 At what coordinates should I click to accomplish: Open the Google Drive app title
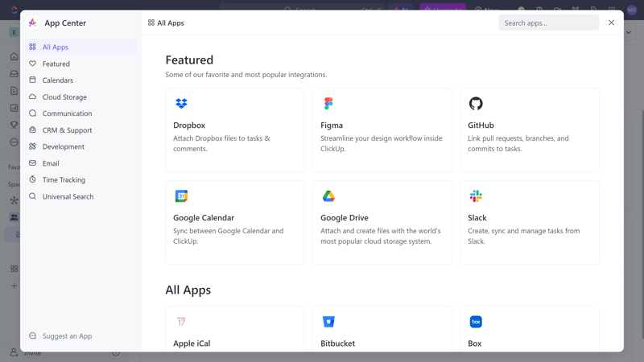[345, 217]
